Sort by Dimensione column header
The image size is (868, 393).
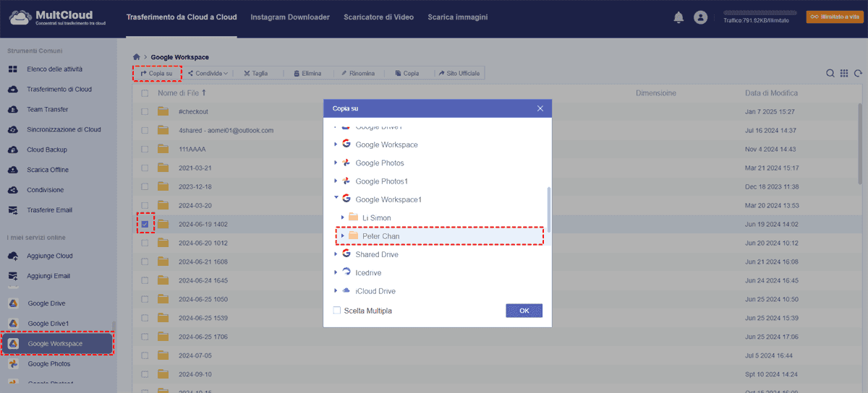click(656, 93)
